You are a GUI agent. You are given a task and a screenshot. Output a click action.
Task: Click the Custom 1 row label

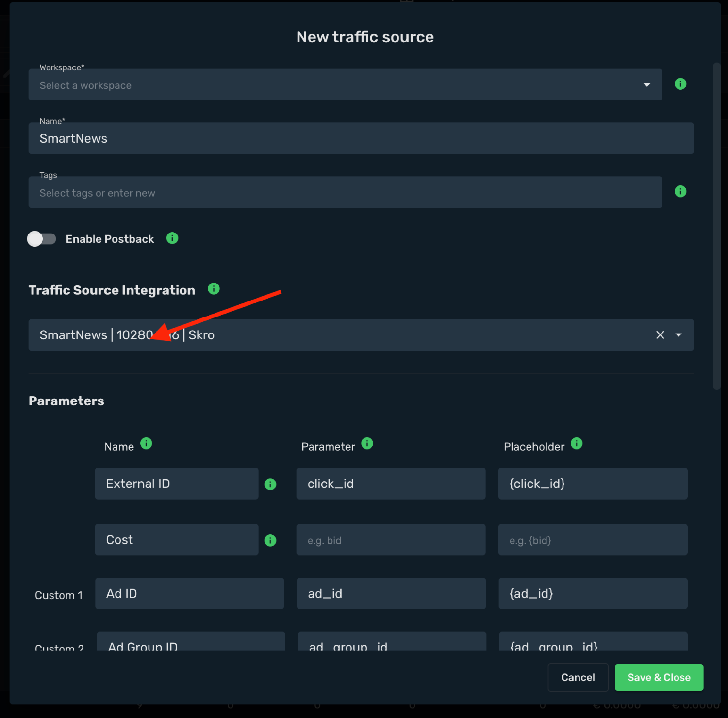point(59,595)
